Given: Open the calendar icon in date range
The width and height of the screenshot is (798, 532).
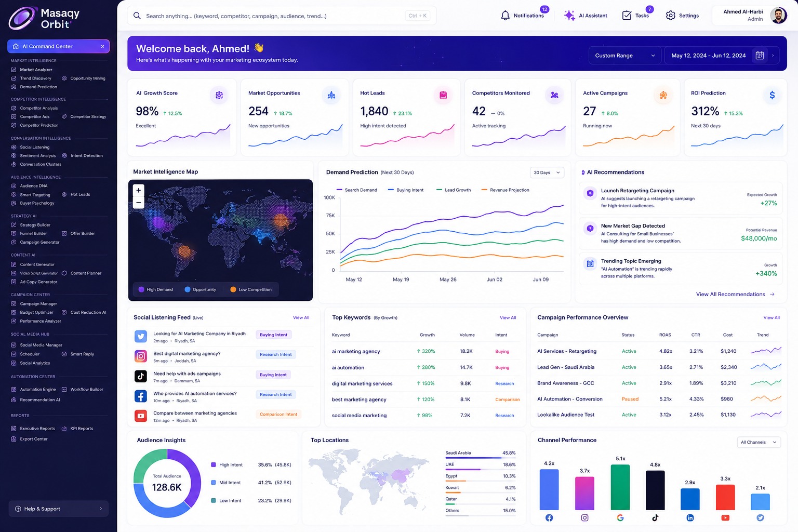Looking at the screenshot, I should coord(760,55).
